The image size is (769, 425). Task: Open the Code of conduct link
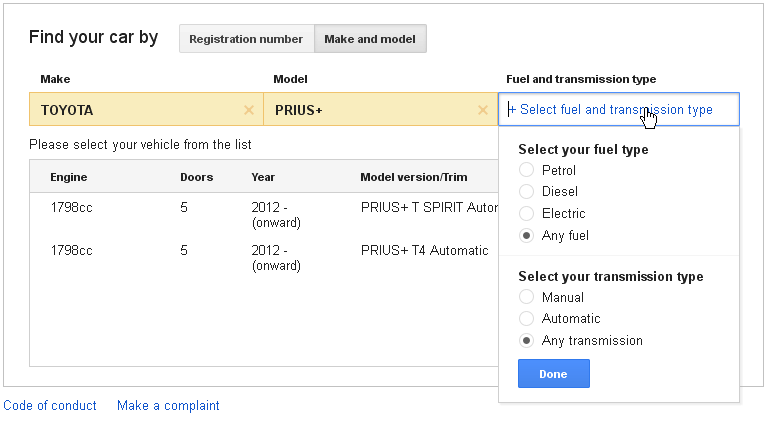(50, 405)
